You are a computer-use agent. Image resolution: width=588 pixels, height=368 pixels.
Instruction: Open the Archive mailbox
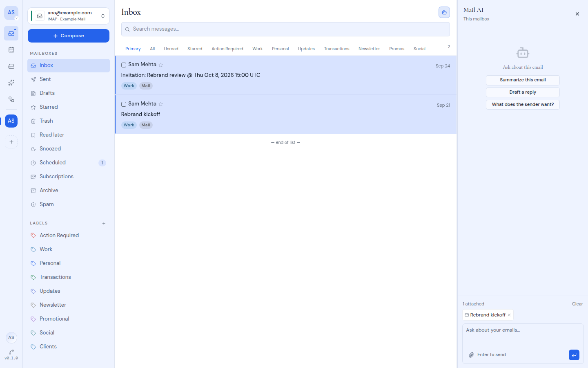69,191
